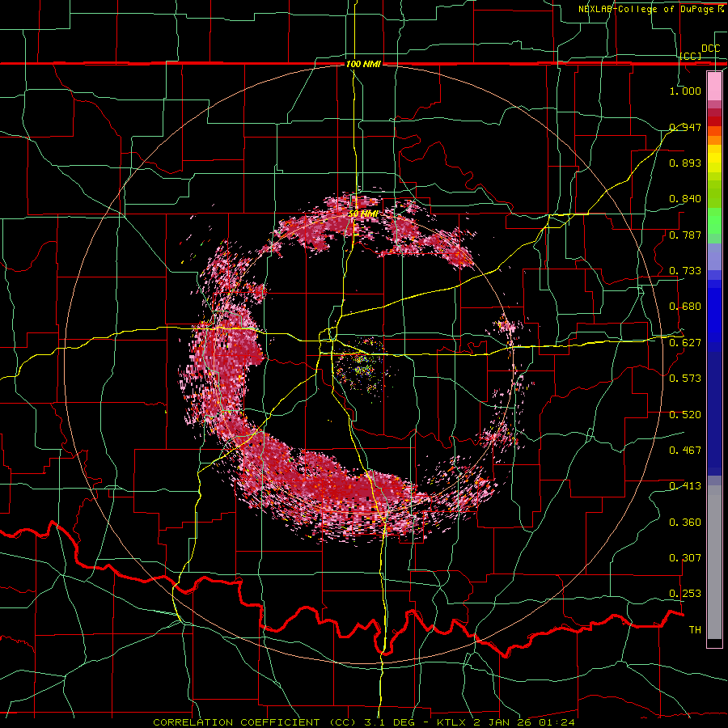
Task: Click the light pink segment of the color bar
Action: point(714,87)
